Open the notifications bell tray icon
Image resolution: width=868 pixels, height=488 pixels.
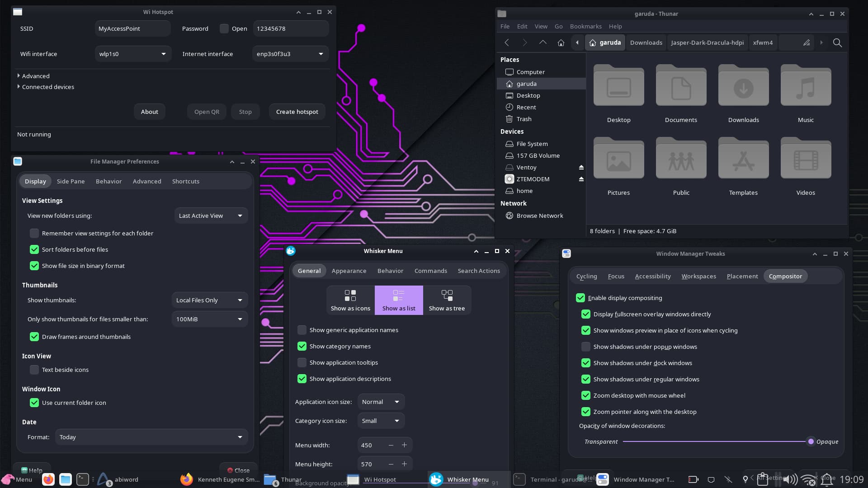click(827, 479)
